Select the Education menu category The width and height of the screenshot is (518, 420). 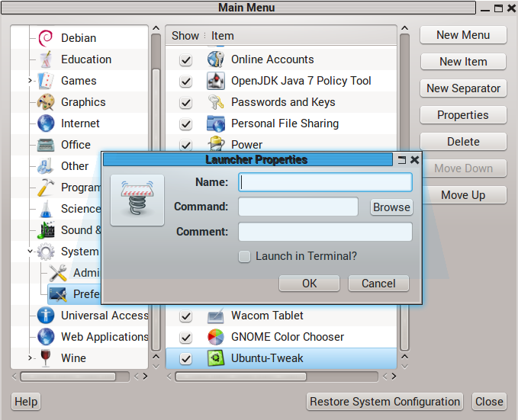pos(85,59)
